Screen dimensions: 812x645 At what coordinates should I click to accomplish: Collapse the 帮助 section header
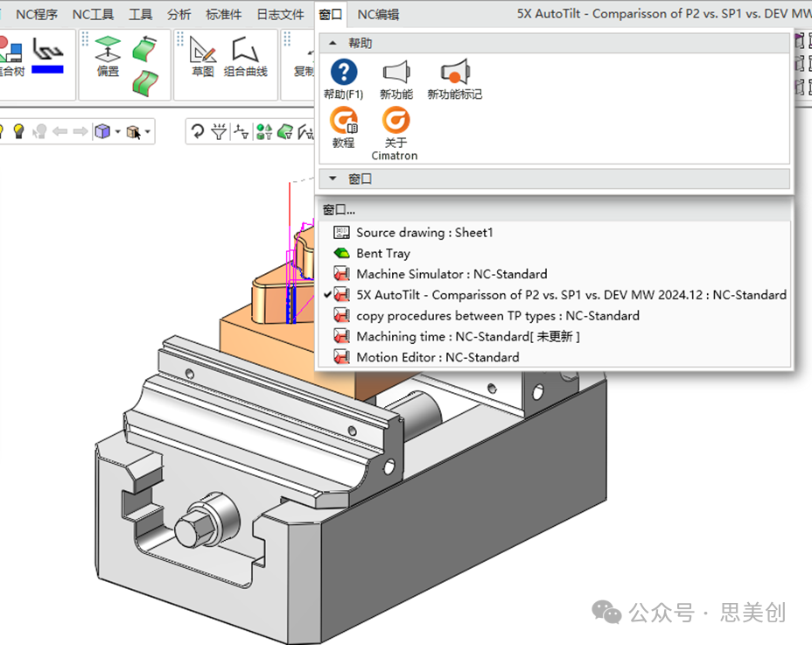(x=554, y=43)
